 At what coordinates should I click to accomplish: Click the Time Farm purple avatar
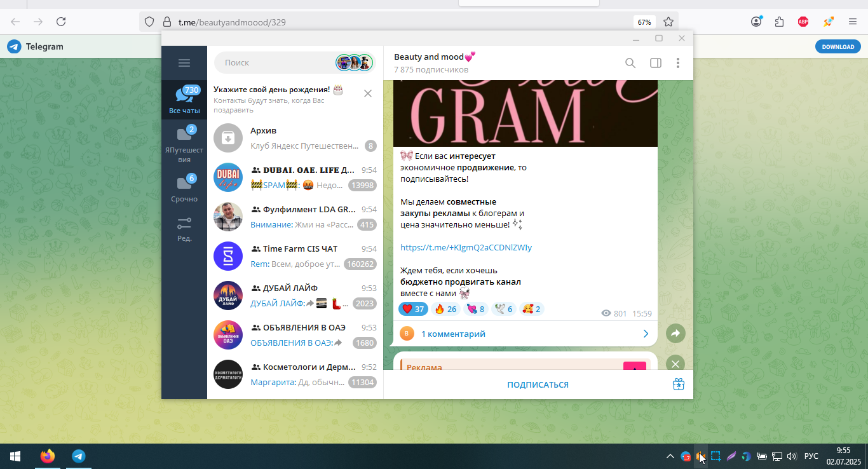coord(228,256)
